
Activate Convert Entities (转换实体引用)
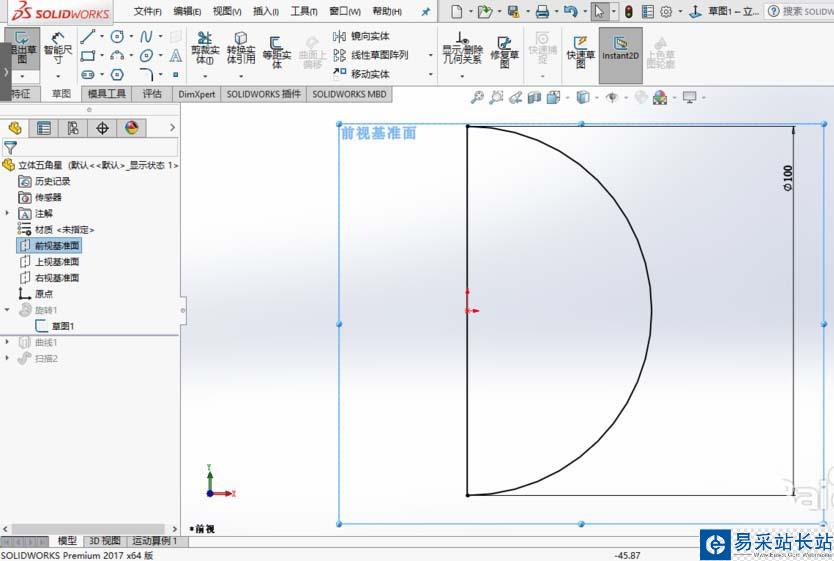click(x=240, y=48)
